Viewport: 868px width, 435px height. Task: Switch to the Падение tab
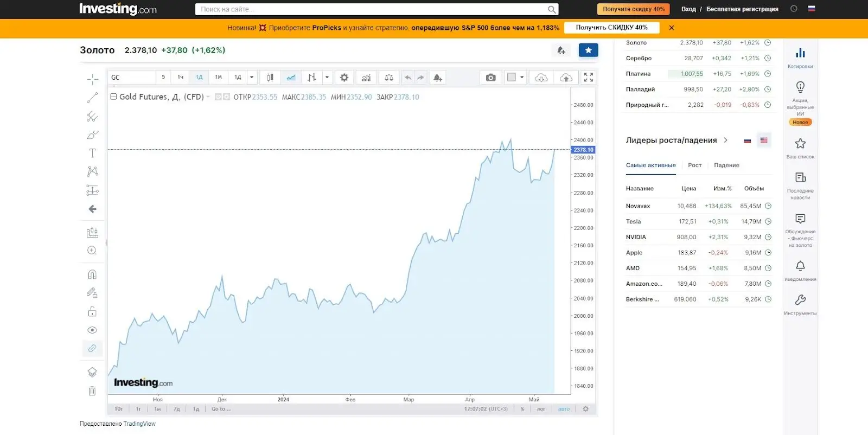pyautogui.click(x=726, y=165)
